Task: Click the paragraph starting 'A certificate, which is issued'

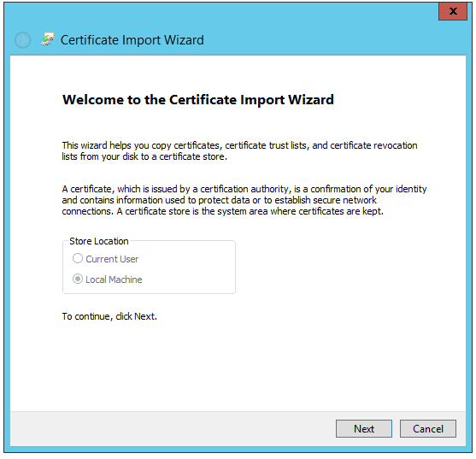Action: [x=244, y=200]
